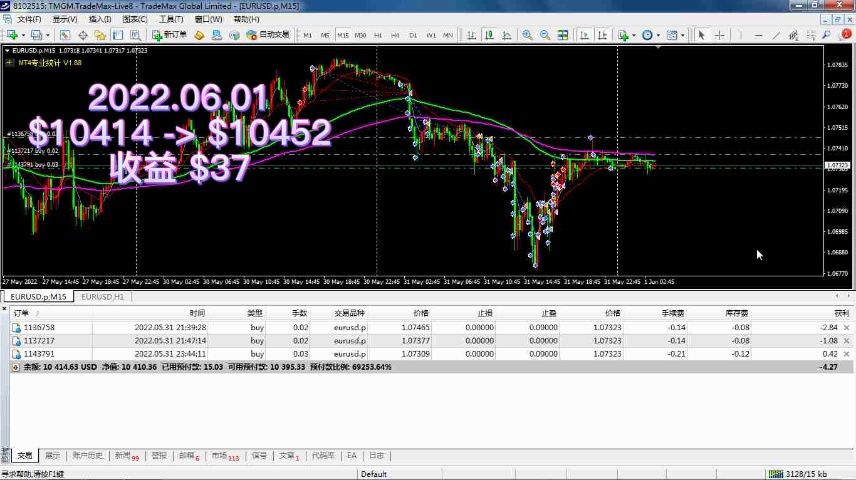The width and height of the screenshot is (856, 480).
Task: Open the Strategy Tester icon
Action: [135, 35]
